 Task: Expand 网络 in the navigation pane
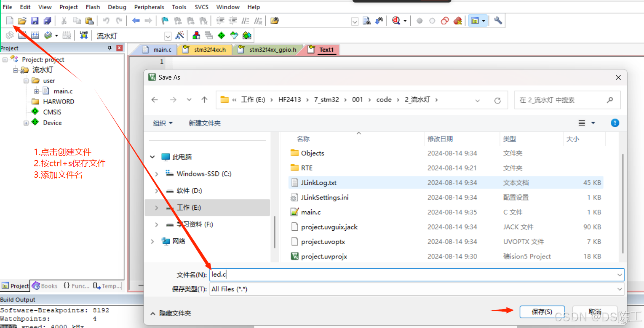(152, 241)
